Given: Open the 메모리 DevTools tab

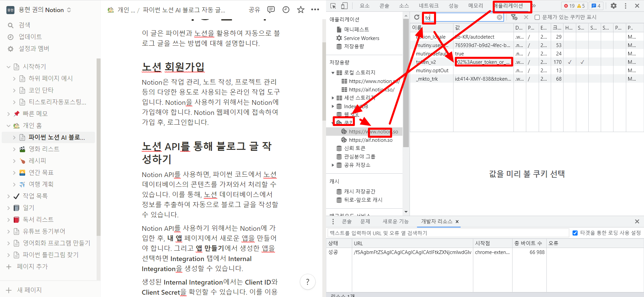Looking at the screenshot, I should (x=476, y=6).
